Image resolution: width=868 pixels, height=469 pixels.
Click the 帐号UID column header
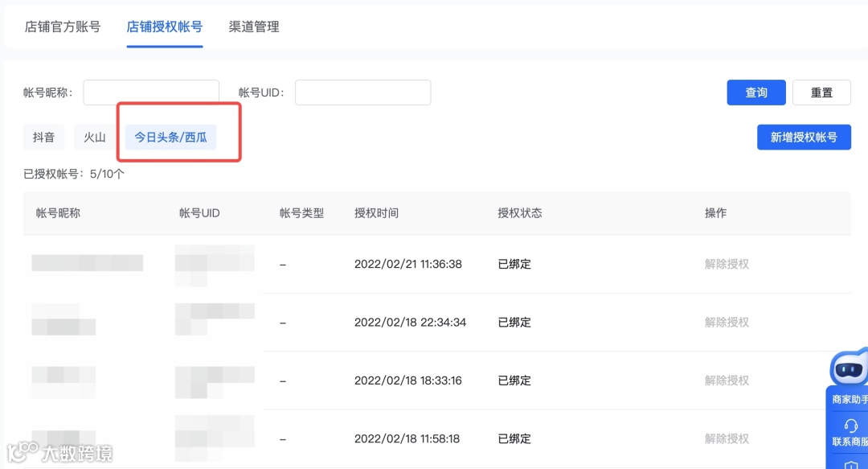[x=199, y=213]
